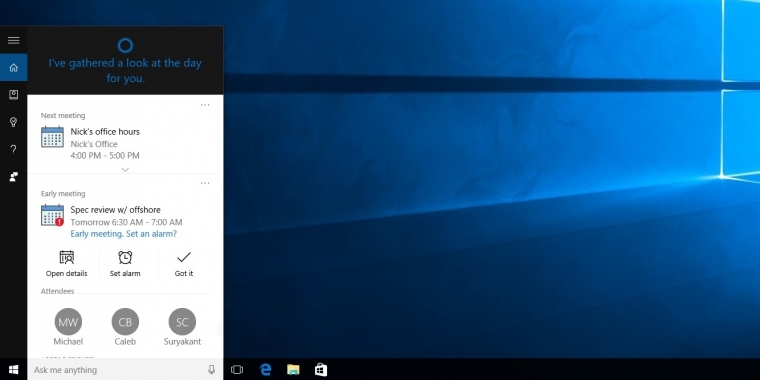Screen dimensions: 760x380
Task: Open more options for Next meeting card
Action: point(205,105)
